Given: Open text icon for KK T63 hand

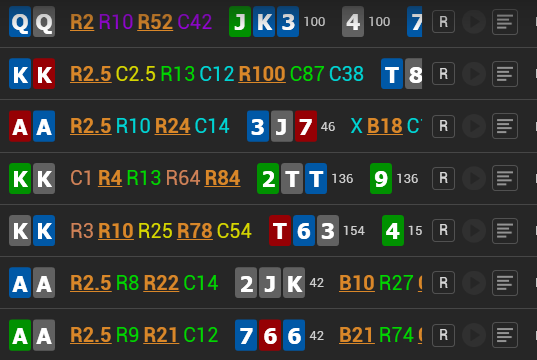Looking at the screenshot, I should tap(505, 230).
